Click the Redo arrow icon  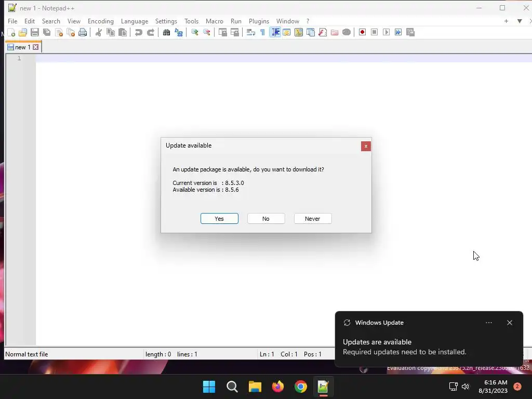click(x=151, y=32)
